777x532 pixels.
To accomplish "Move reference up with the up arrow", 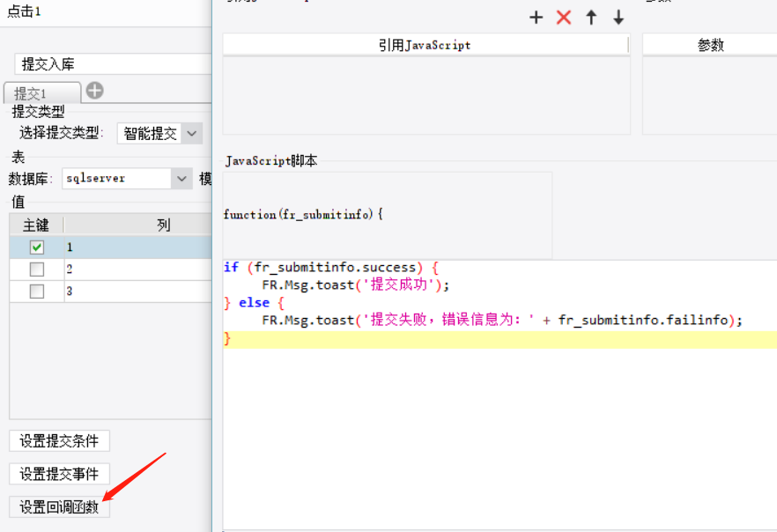I will coord(591,18).
